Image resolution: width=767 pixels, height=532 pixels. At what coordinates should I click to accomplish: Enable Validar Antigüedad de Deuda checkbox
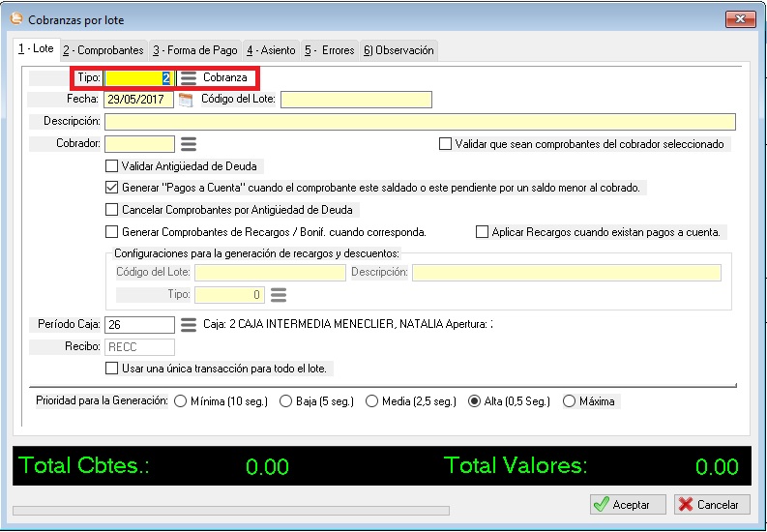(x=111, y=166)
